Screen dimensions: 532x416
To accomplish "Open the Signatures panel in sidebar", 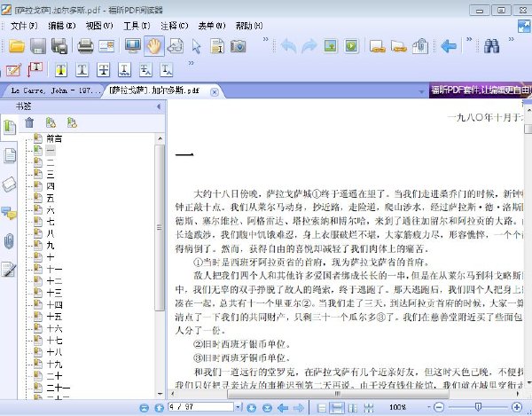I will 9,270.
